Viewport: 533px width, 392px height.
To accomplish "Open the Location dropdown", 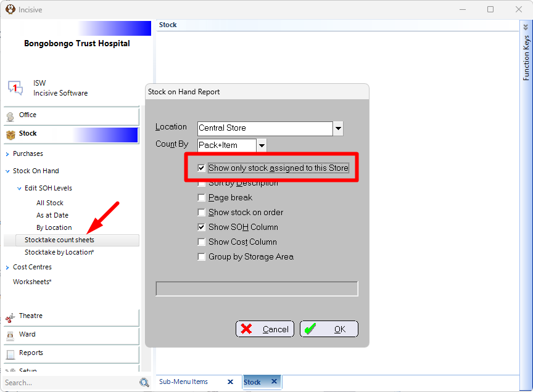I will (x=338, y=128).
